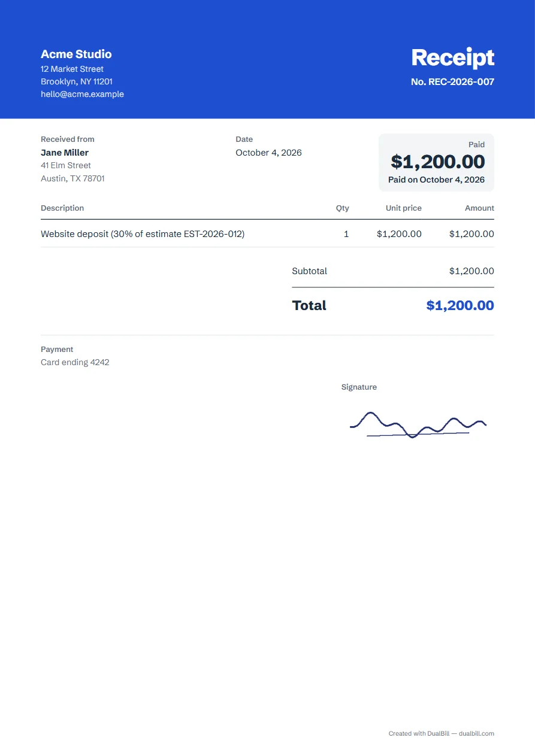Click the Paid status label
This screenshot has height=756, width=535.
477,144
